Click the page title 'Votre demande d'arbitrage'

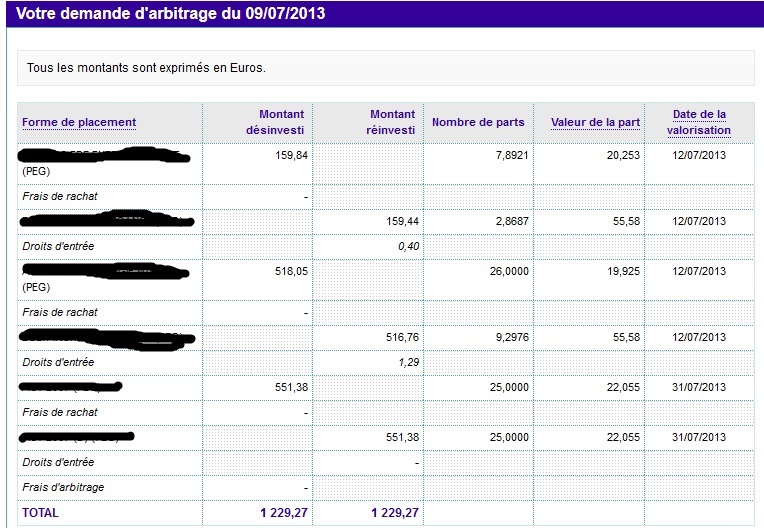[171, 14]
